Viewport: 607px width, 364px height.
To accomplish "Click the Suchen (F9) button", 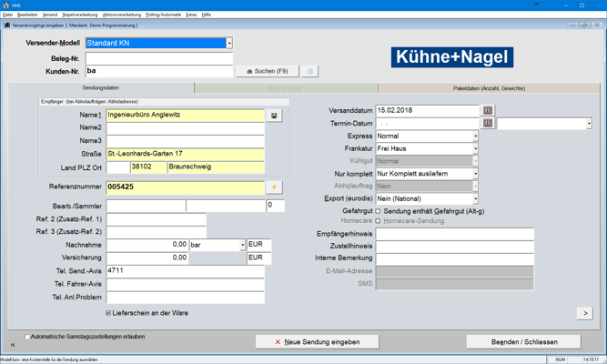I will pyautogui.click(x=268, y=71).
